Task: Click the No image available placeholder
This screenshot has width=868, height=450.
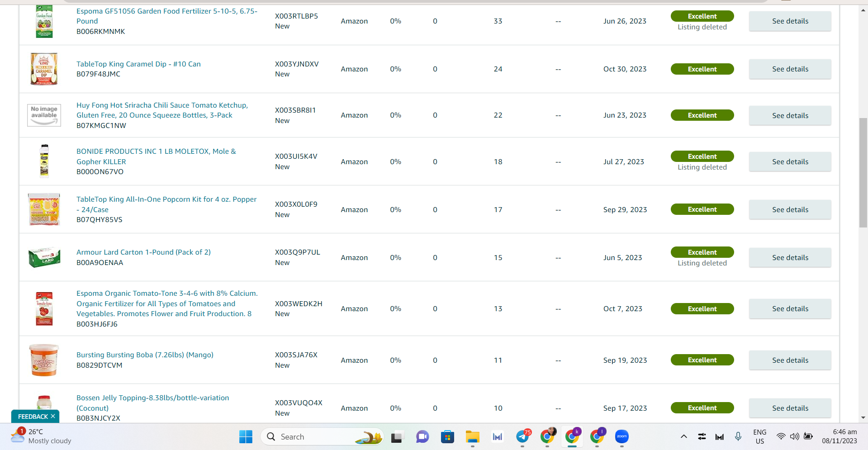Action: [x=44, y=115]
